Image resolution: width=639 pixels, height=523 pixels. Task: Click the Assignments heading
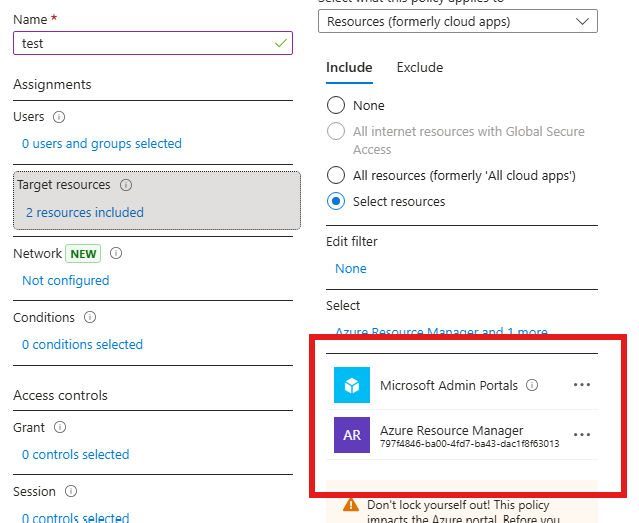click(52, 84)
